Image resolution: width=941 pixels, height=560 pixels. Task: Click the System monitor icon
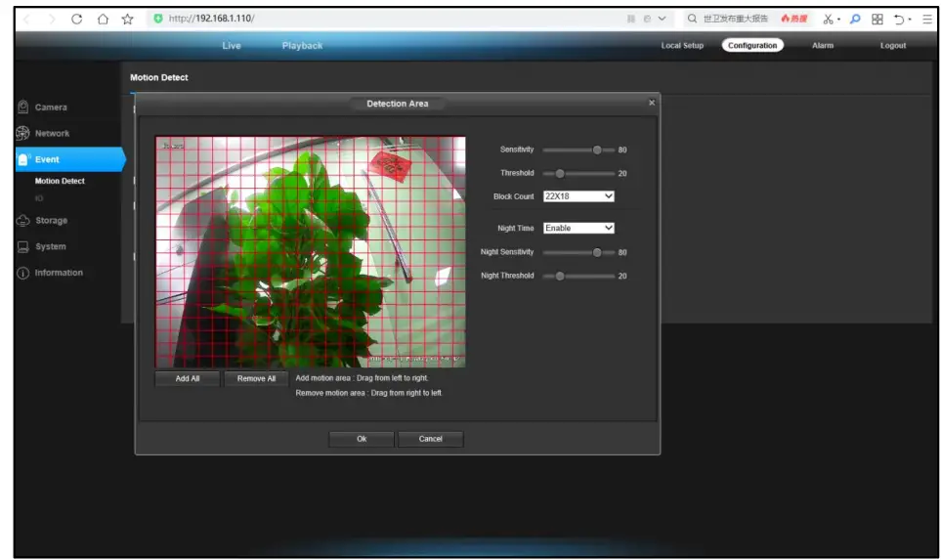[x=22, y=247]
